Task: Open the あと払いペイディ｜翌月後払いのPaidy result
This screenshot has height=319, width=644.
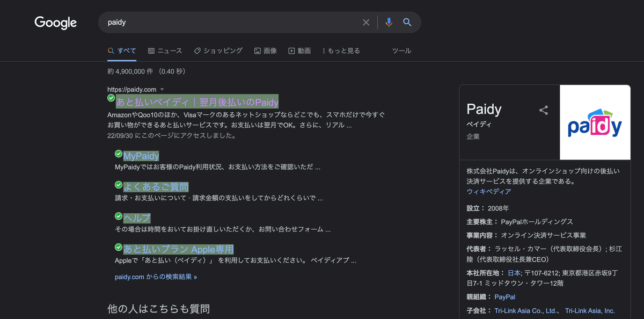Action: 197,102
